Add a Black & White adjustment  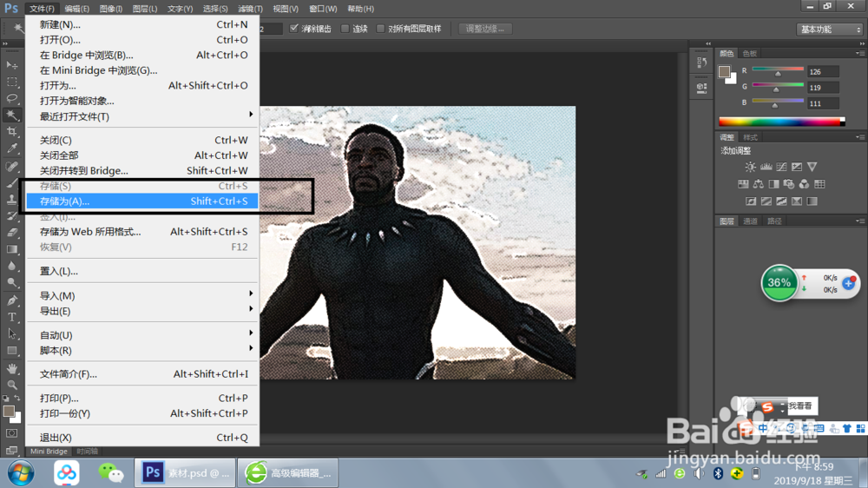click(x=773, y=184)
